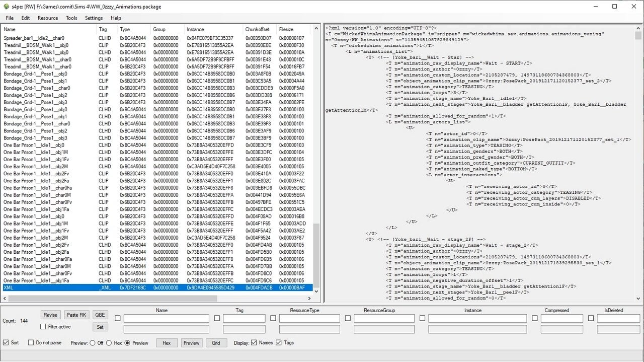
Task: Sort list by Name column header
Action: (x=49, y=29)
